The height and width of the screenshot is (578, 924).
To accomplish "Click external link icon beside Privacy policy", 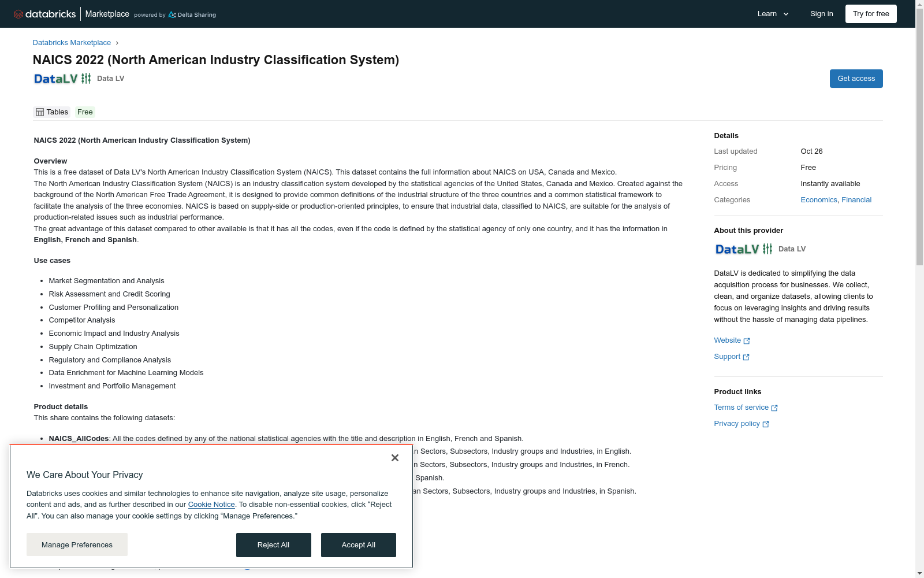I will pyautogui.click(x=766, y=424).
